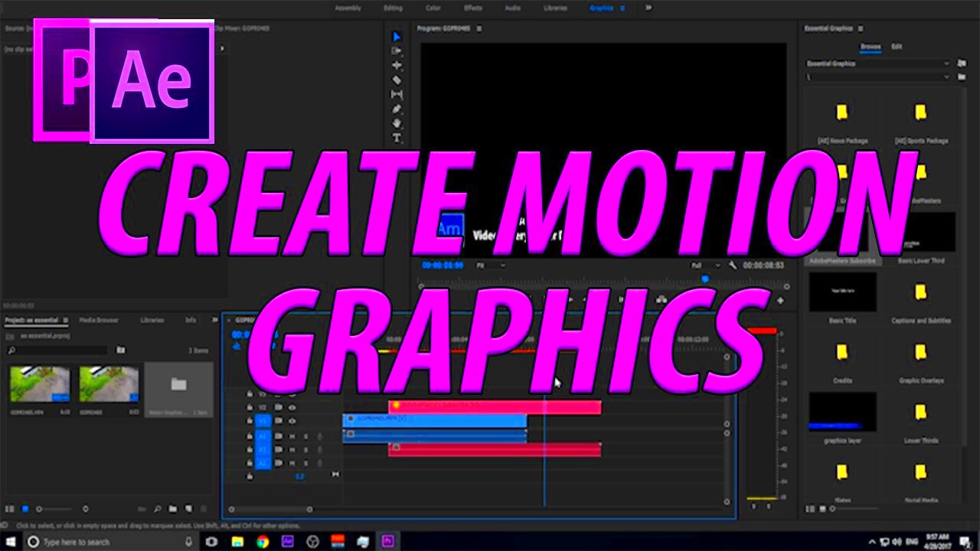Open Program panel menu icon

coord(479,28)
